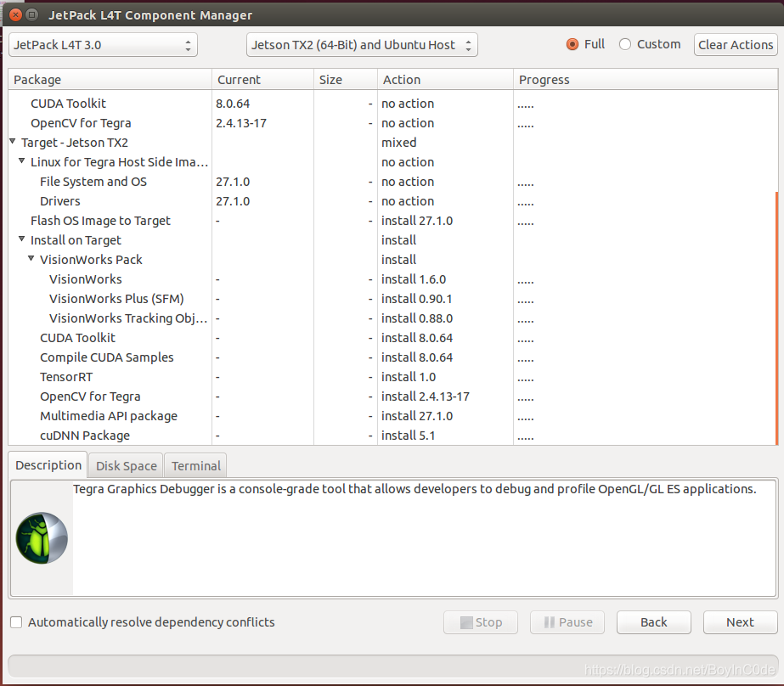The height and width of the screenshot is (686, 784).
Task: Select the VisionWorks Tracking Obj… row
Action: (392, 318)
